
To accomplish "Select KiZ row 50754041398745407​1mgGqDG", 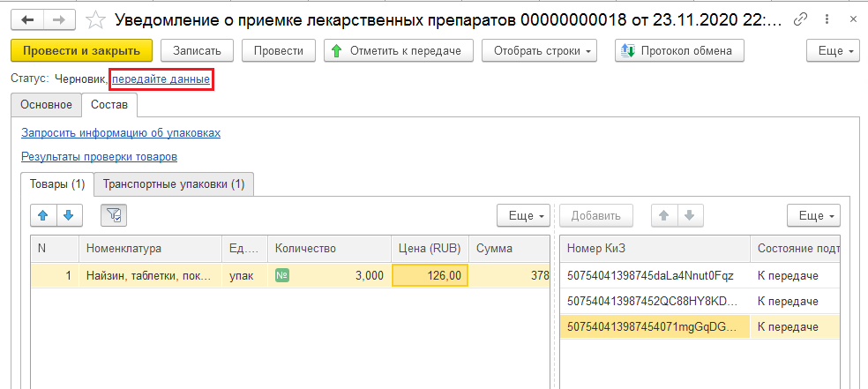I will (655, 327).
